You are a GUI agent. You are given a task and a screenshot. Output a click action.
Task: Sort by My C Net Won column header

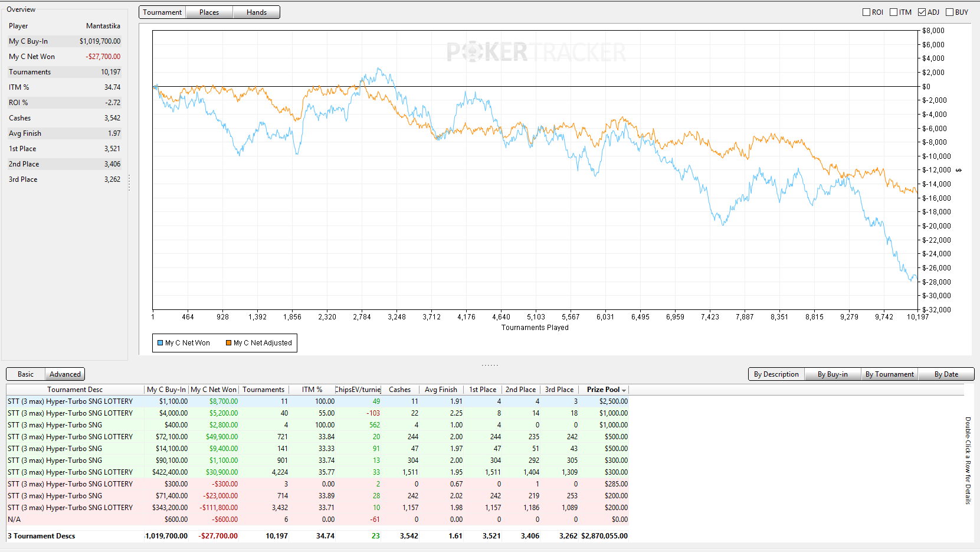pos(214,390)
